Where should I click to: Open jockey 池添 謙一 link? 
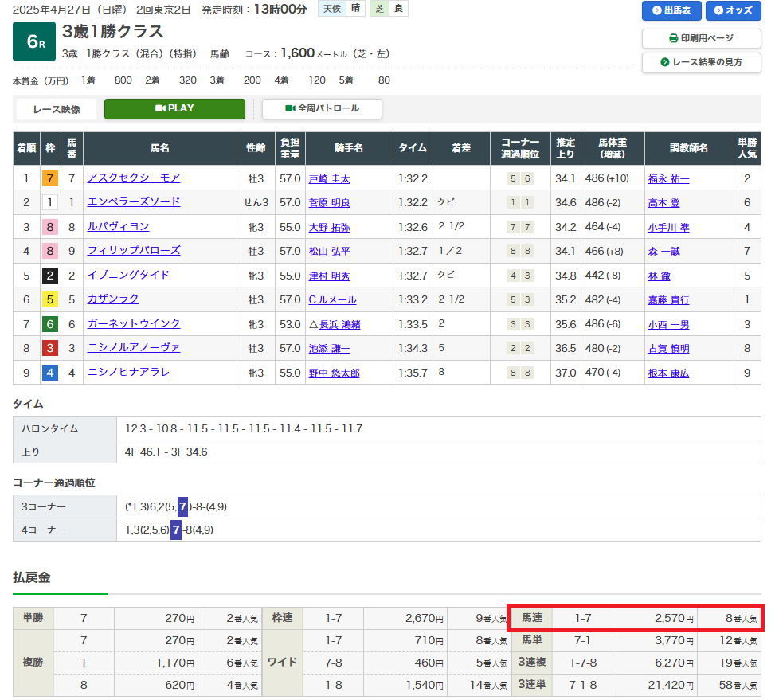pos(329,349)
